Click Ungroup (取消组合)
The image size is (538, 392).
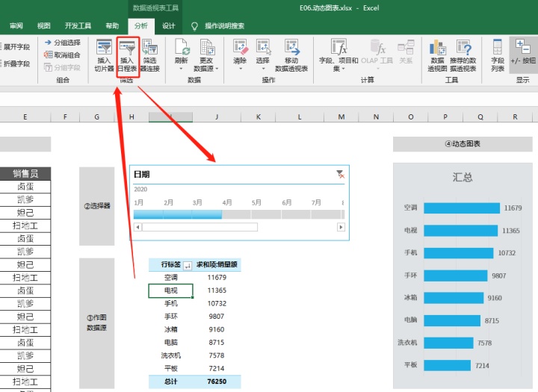pos(62,55)
